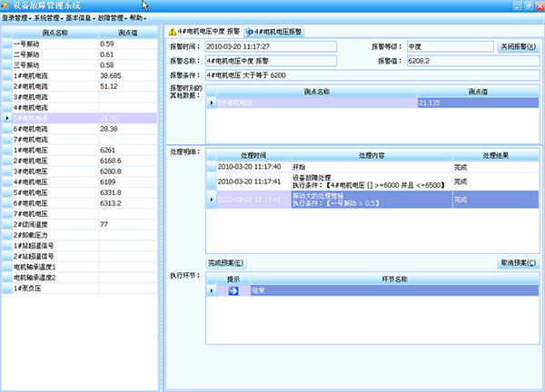Viewport: 545px width, 392px height.
Task: Click the 取消预案(C) button
Action: click(519, 263)
